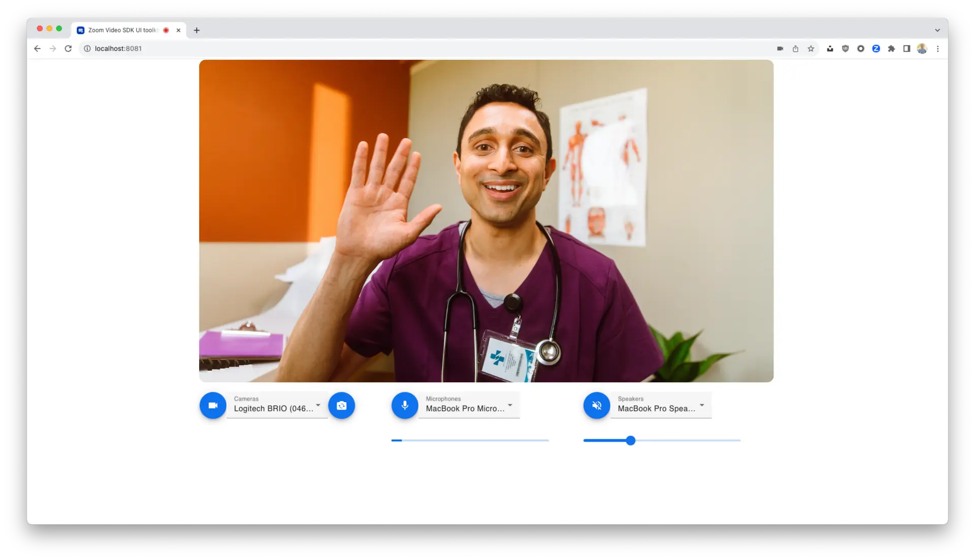Click the Chrome profile avatar
The image size is (975, 560).
(x=922, y=49)
